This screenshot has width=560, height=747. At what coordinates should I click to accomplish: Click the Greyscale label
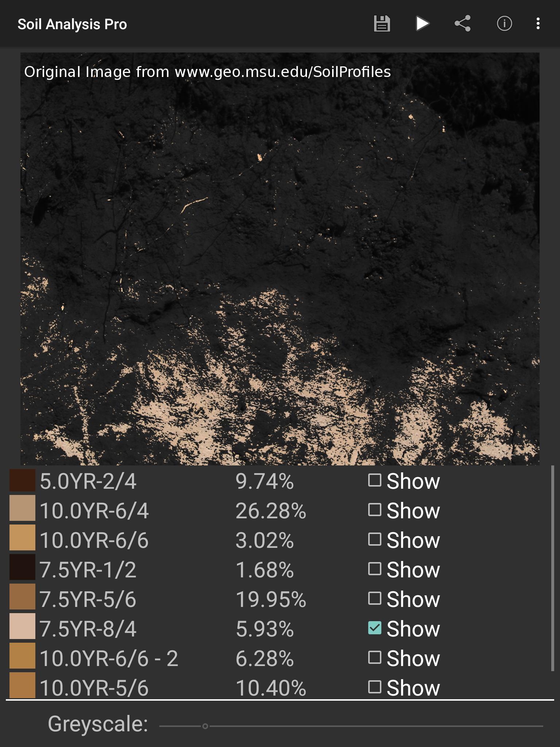coord(98,724)
